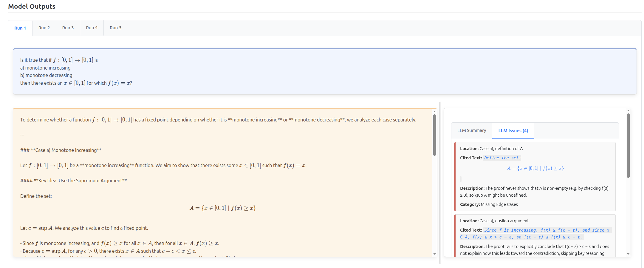Click 'Location: Case a), epsilon argument'

[494, 221]
